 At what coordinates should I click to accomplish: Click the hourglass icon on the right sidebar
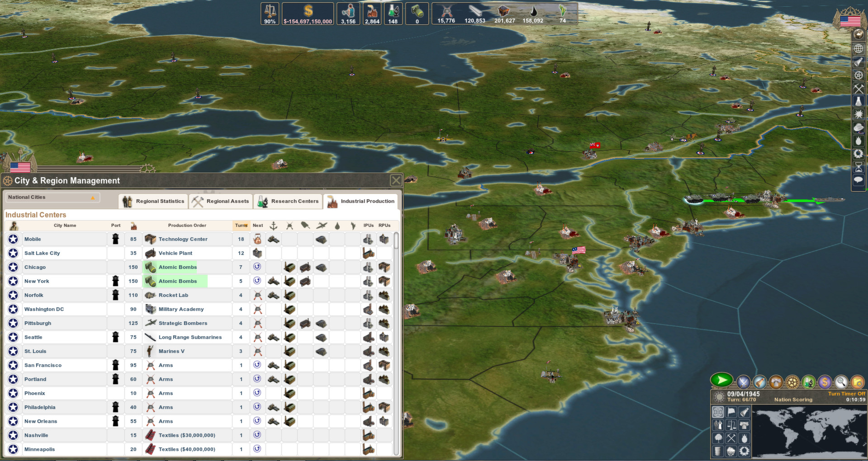(x=858, y=167)
